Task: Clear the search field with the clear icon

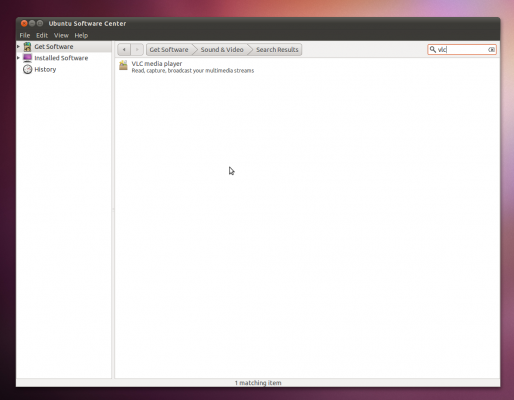Action: click(491, 50)
